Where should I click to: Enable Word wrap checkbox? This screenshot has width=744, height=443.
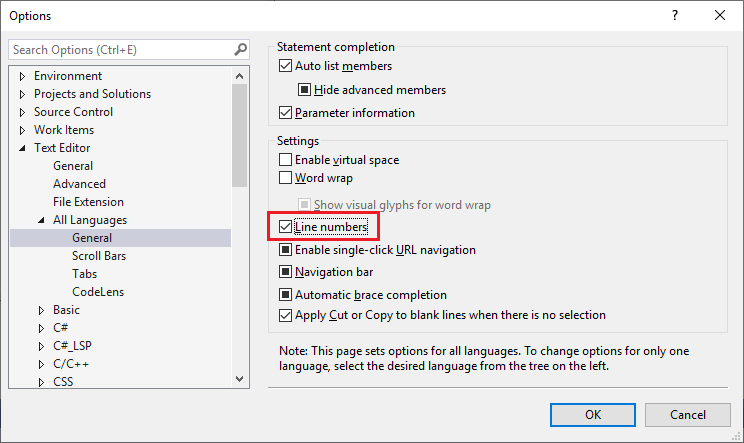285,178
